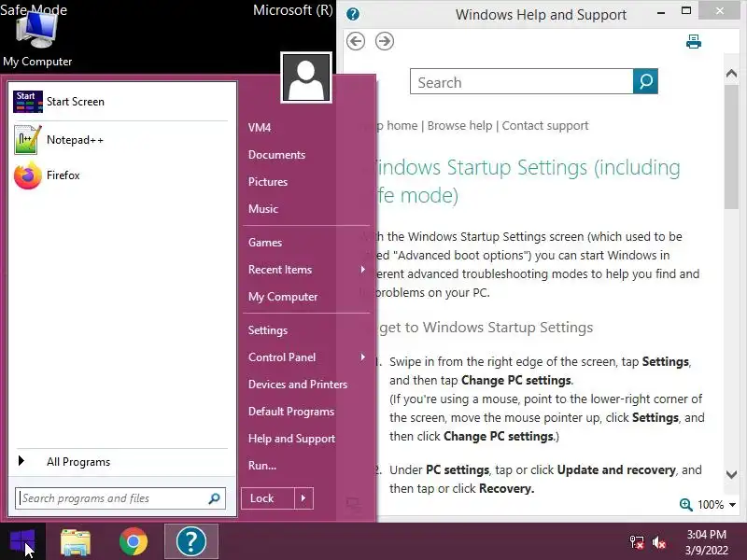The image size is (747, 560).
Task: Click the help vertical scrollbar thumb
Action: (x=731, y=147)
